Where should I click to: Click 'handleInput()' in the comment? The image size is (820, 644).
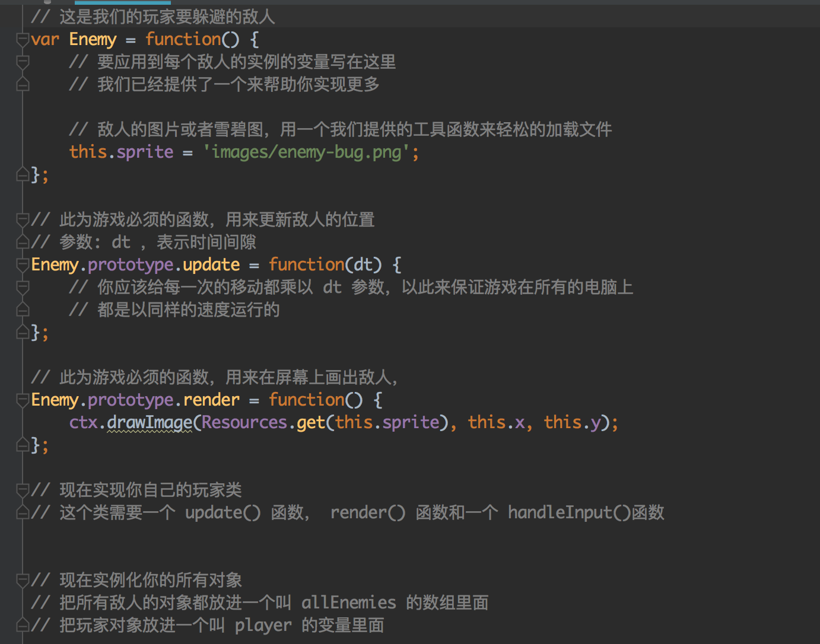(x=570, y=513)
